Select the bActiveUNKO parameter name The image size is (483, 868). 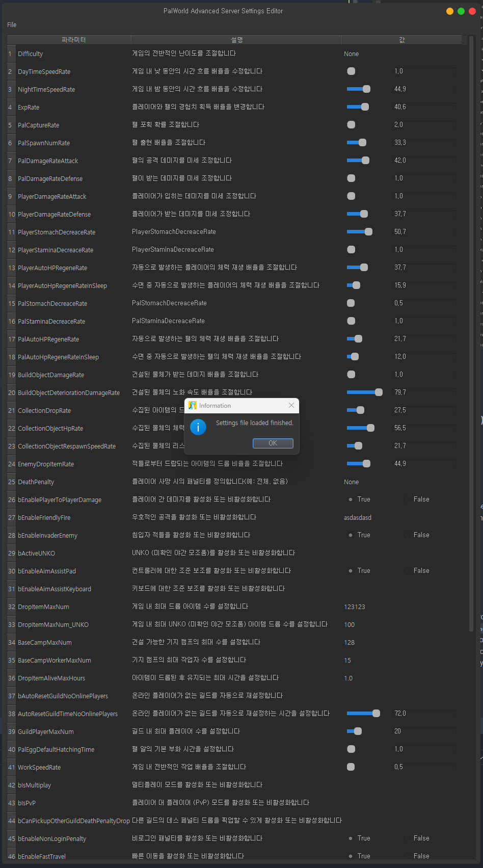click(x=36, y=554)
